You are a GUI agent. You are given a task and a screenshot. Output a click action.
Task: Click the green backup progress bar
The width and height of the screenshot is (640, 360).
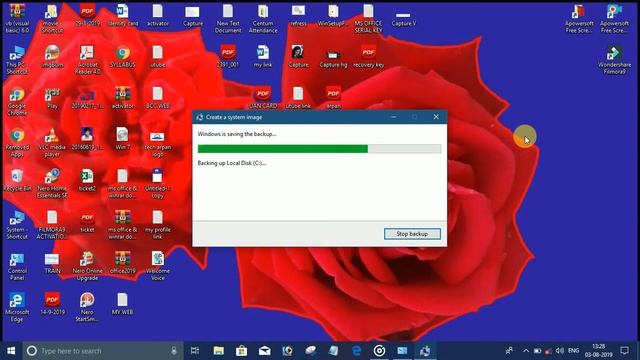tap(319, 149)
